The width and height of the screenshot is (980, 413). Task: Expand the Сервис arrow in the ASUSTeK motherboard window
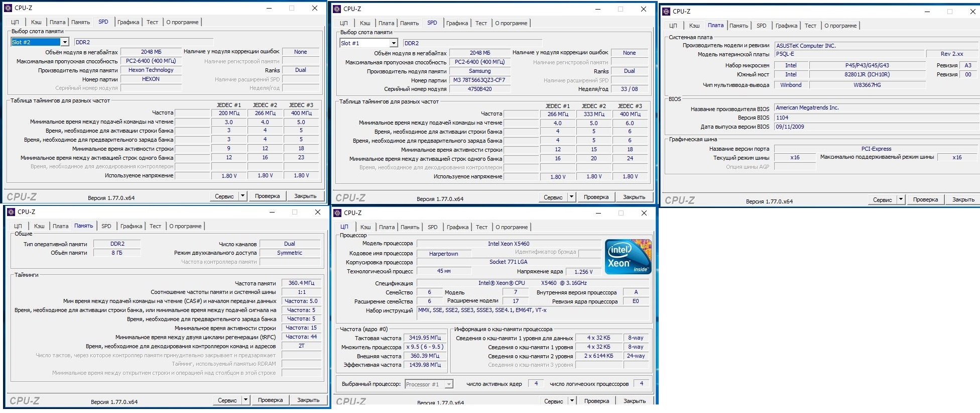[x=901, y=199]
